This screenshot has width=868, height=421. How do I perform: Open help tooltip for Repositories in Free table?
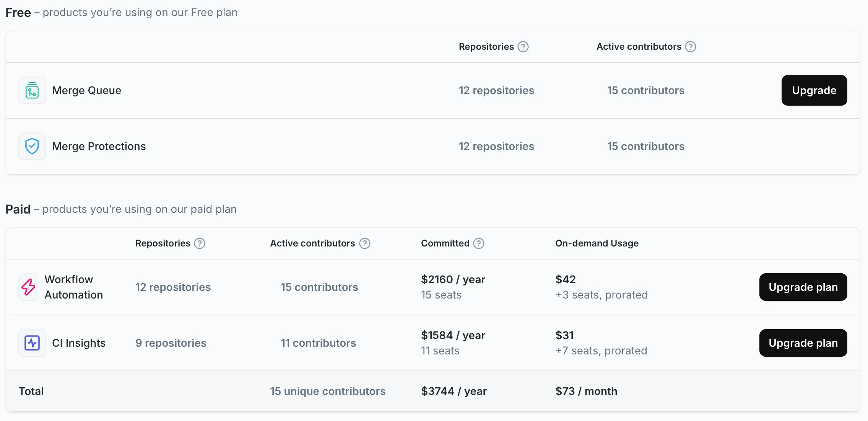pos(523,47)
